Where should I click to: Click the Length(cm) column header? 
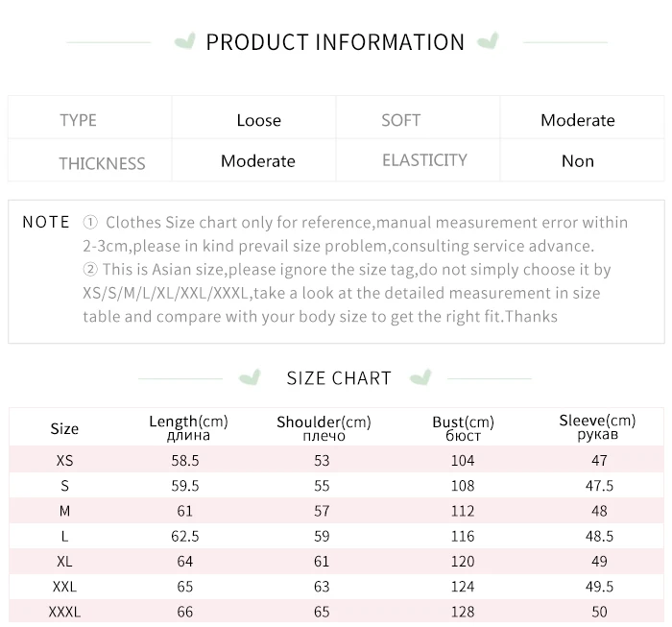tap(188, 427)
